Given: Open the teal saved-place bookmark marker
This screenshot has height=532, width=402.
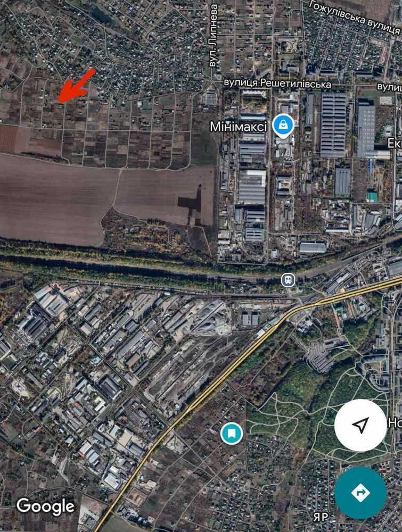Looking at the screenshot, I should coord(232,433).
